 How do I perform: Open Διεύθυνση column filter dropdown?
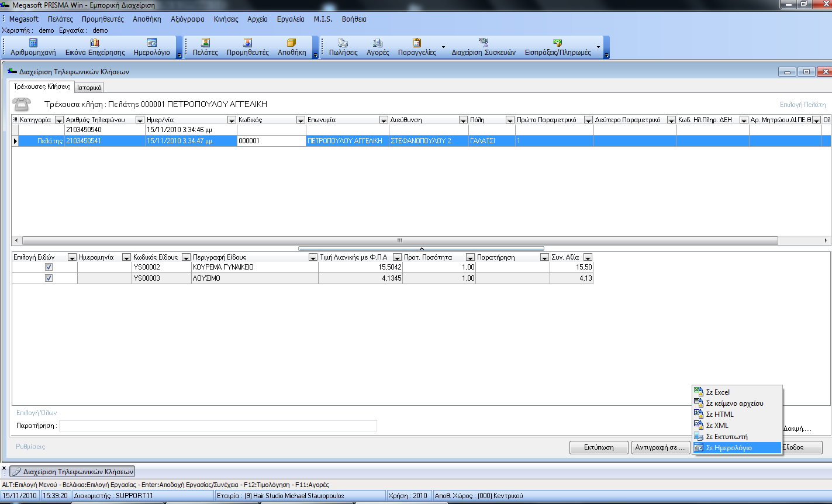tap(463, 120)
